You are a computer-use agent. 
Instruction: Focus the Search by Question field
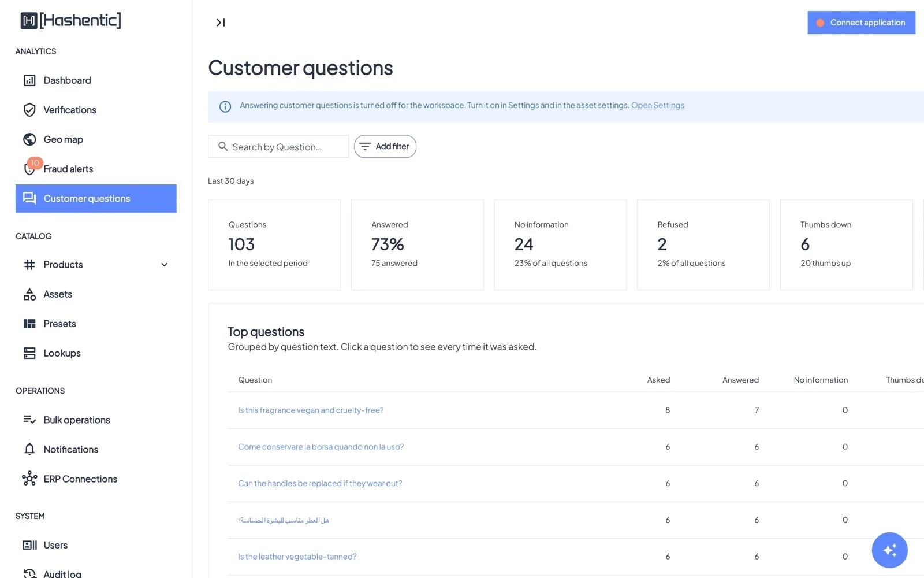tap(278, 147)
